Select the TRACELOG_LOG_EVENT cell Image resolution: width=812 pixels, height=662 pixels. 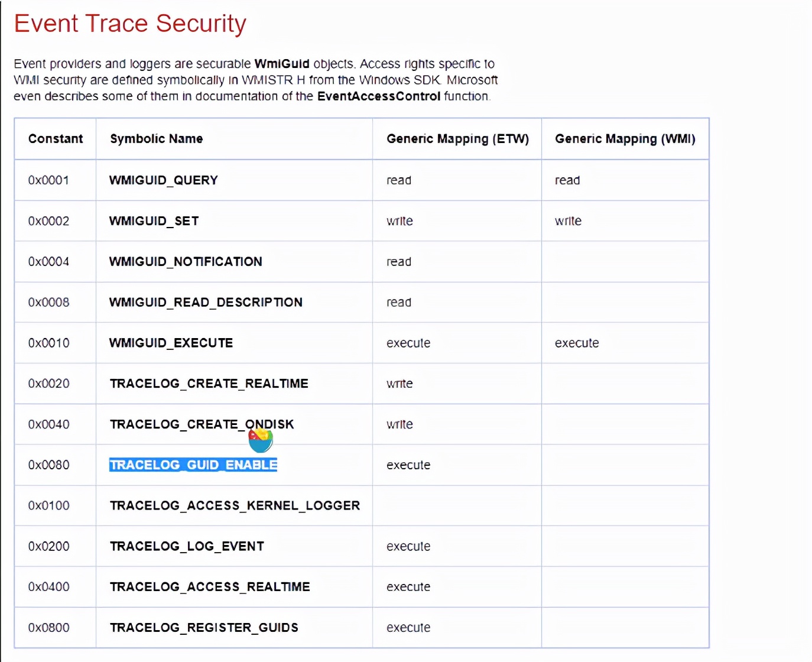tap(187, 547)
